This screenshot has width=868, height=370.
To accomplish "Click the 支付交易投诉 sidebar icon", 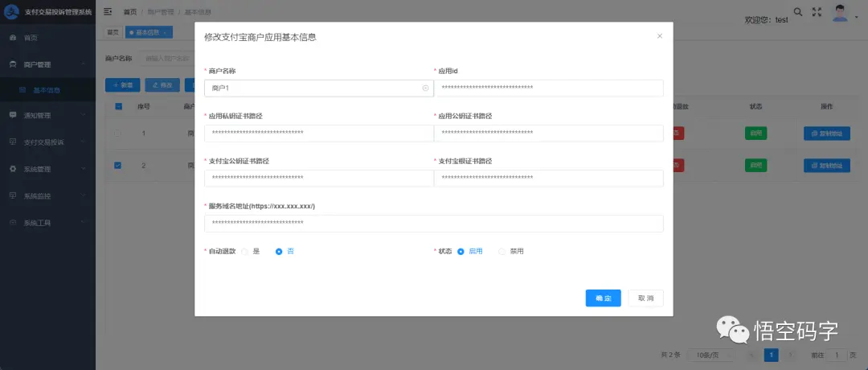I will click(x=13, y=142).
